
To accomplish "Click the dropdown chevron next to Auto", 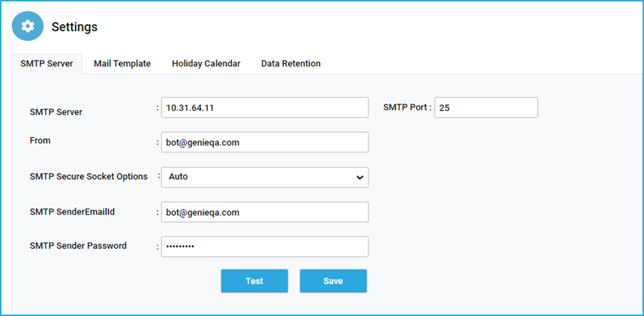I will 359,178.
